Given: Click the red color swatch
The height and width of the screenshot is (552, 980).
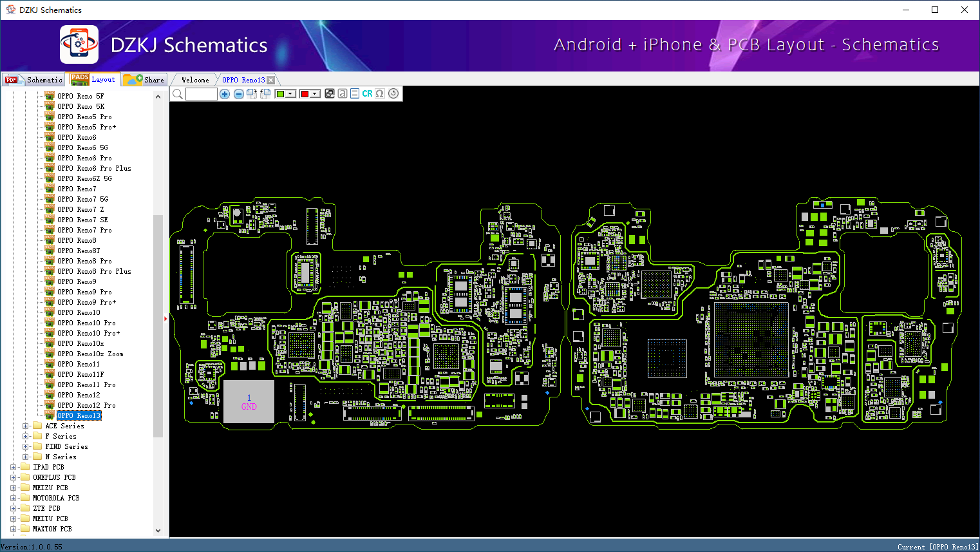Looking at the screenshot, I should (305, 94).
